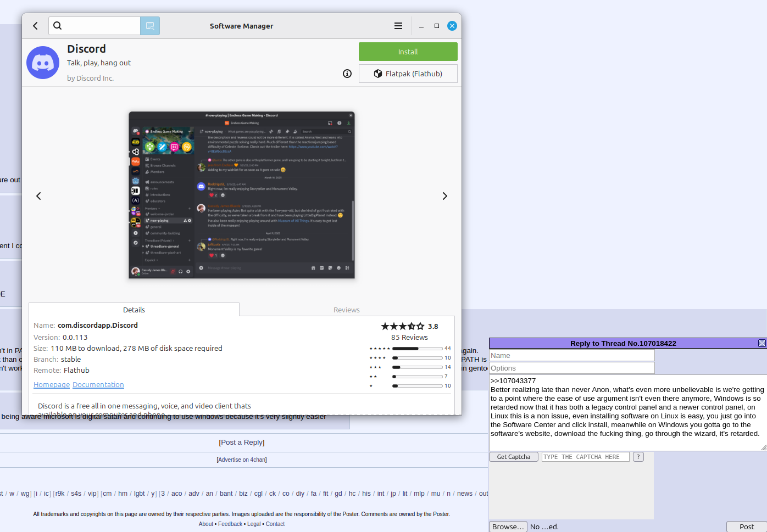This screenshot has width=767, height=532.
Task: Open the /hm/ board link
Action: coord(123,494)
